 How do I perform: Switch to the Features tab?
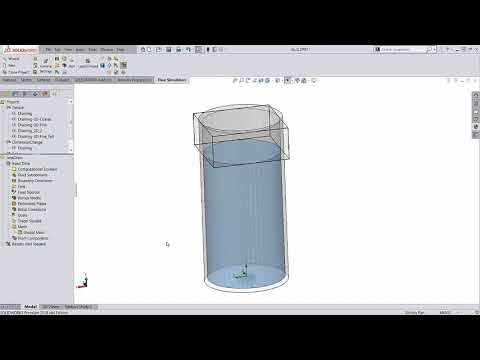coord(10,80)
